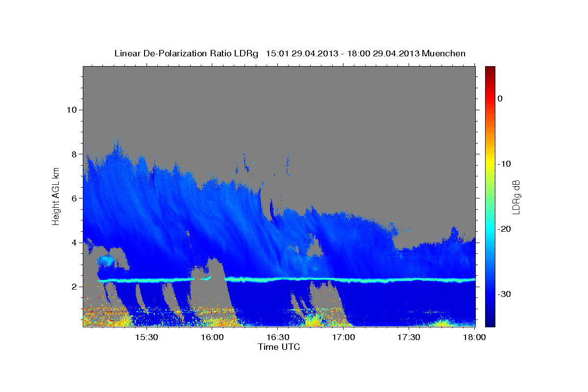Click the 'LDRg dB' colorbar label
The width and height of the screenshot is (588, 392).
(x=516, y=197)
